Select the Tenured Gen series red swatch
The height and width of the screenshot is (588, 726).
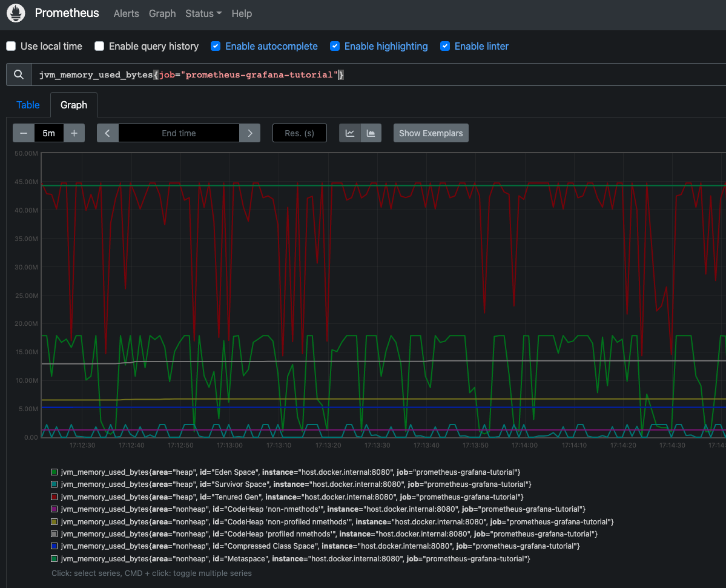click(x=54, y=497)
